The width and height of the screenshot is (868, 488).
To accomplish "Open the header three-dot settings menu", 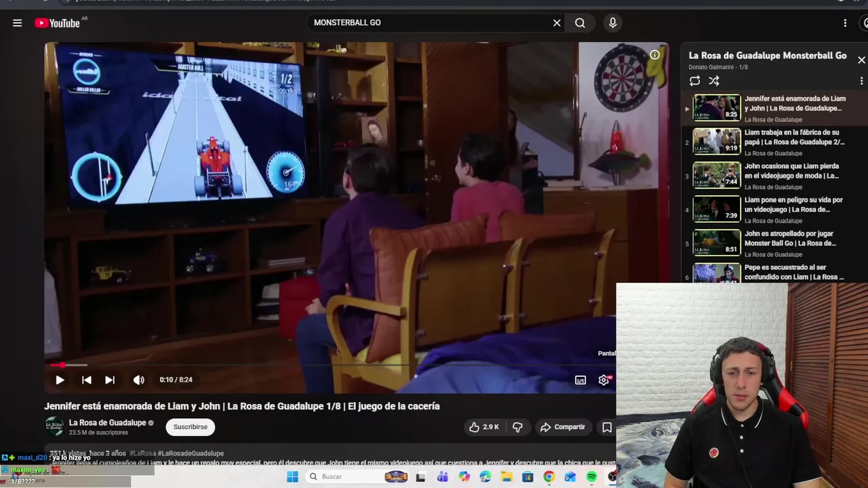I will point(845,22).
